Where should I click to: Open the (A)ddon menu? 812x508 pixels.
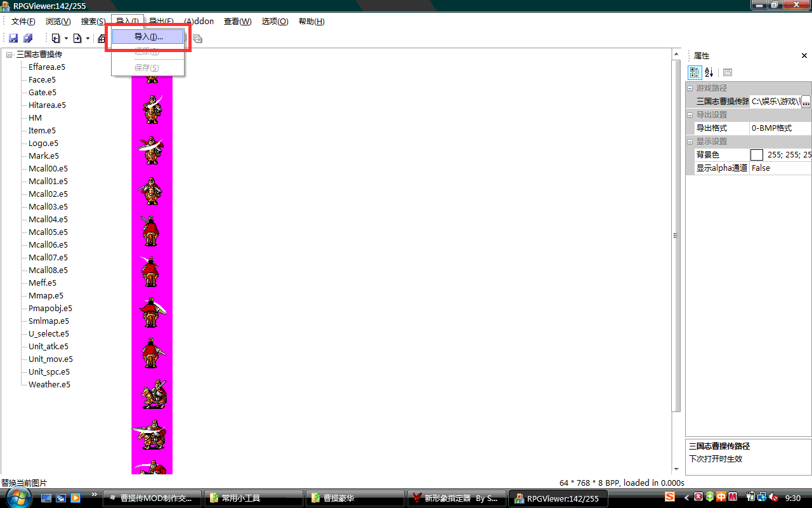click(x=199, y=22)
